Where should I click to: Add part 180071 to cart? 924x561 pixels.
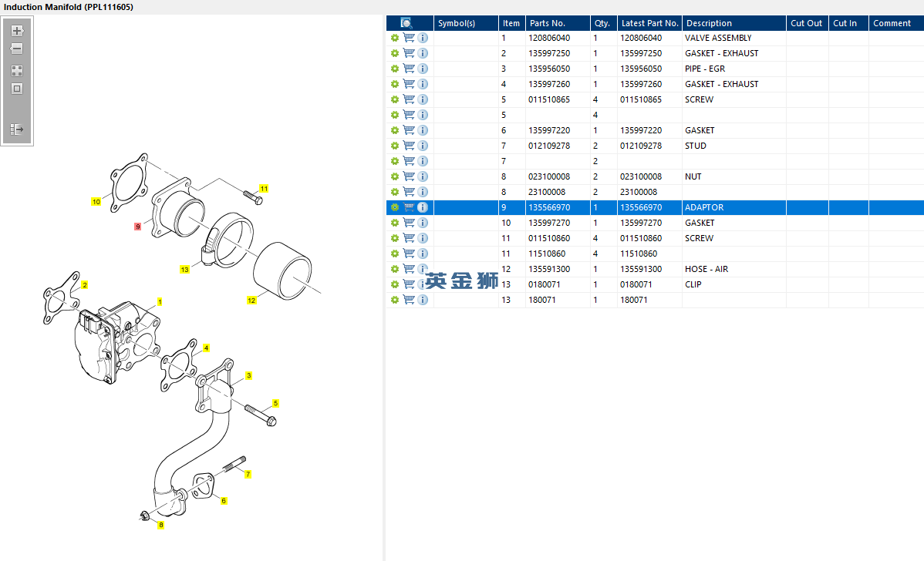tap(408, 300)
